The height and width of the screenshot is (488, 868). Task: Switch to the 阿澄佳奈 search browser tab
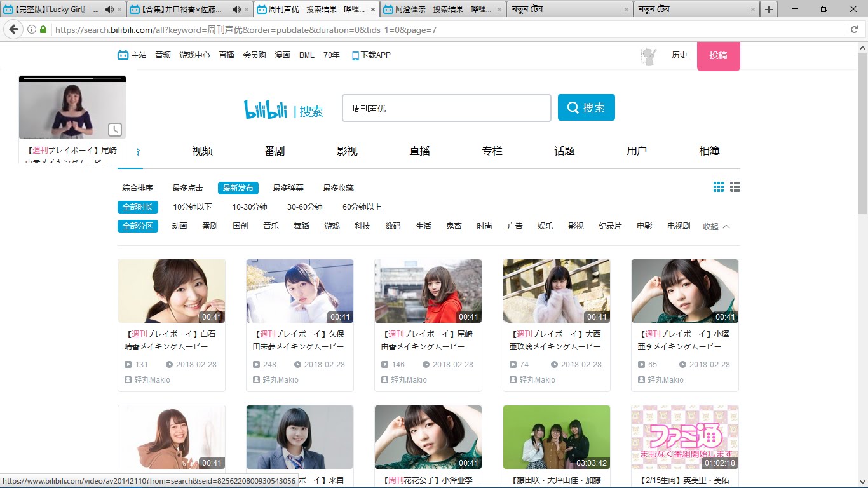coord(444,10)
